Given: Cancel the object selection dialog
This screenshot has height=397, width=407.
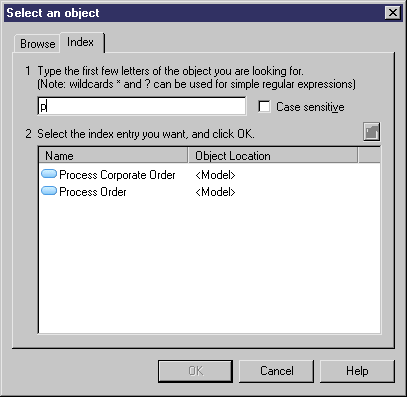Looking at the screenshot, I should tap(277, 371).
